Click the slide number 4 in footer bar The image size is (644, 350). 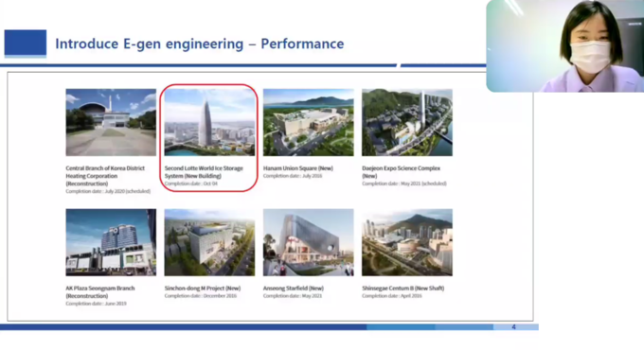tap(514, 327)
